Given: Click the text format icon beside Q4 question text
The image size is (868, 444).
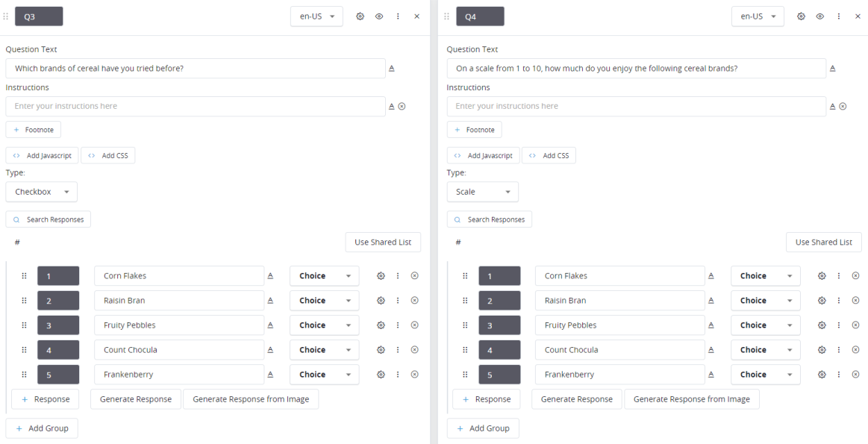Looking at the screenshot, I should (x=832, y=68).
